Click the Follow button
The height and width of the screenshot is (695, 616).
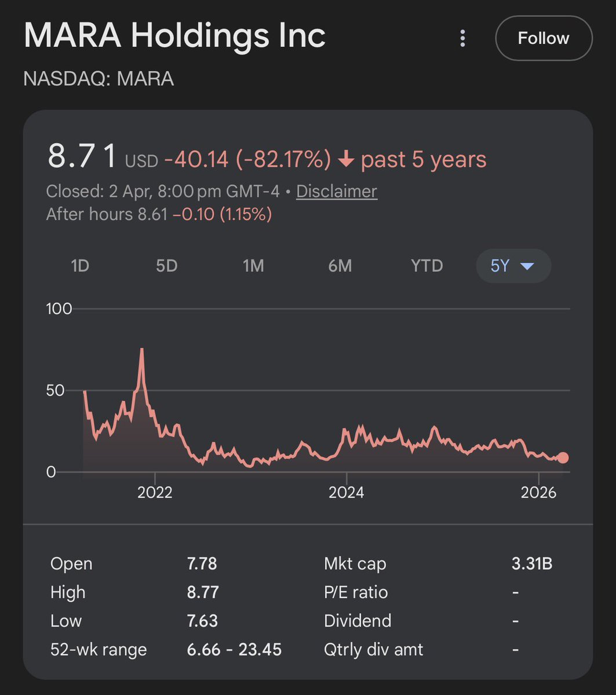coord(544,38)
